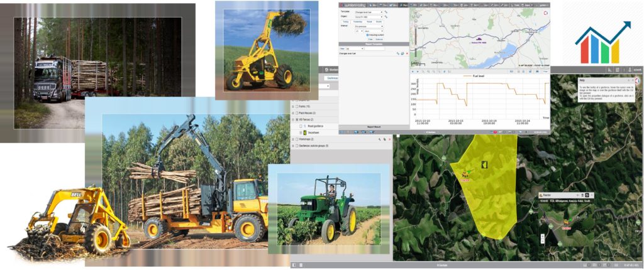Viewport: 644px width, 270px height.
Task: Toggle the Pack Houses (2) checkbox
Action: [297, 113]
